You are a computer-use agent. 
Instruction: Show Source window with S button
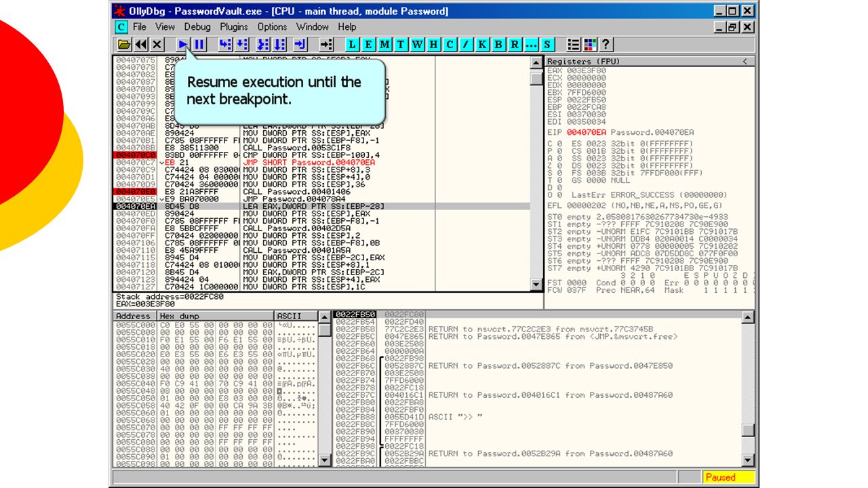tap(548, 44)
